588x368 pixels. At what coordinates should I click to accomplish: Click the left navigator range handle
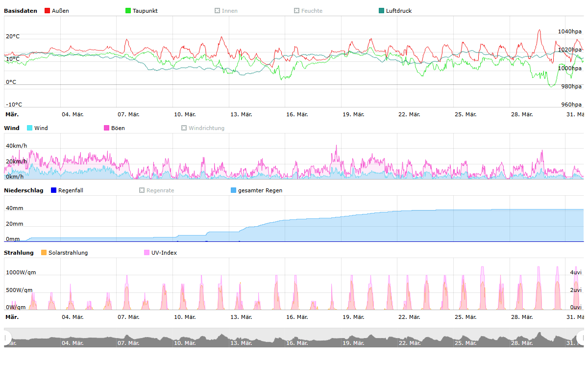7,338
